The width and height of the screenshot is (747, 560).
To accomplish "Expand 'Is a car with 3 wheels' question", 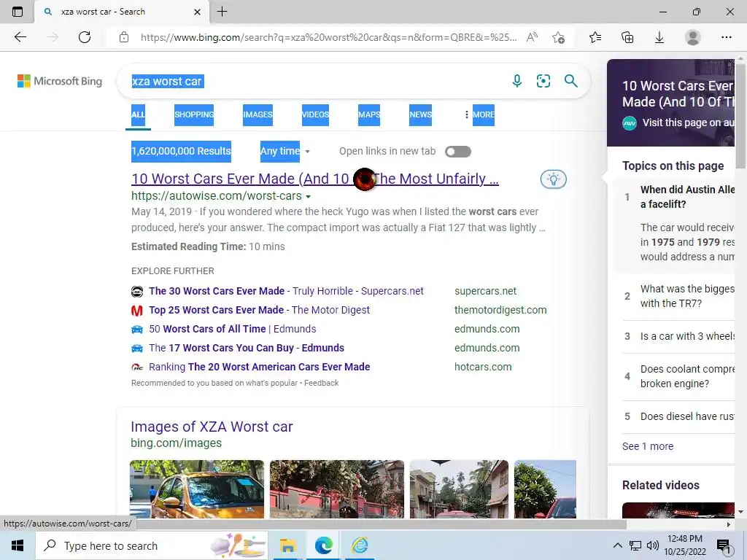I will (679, 336).
